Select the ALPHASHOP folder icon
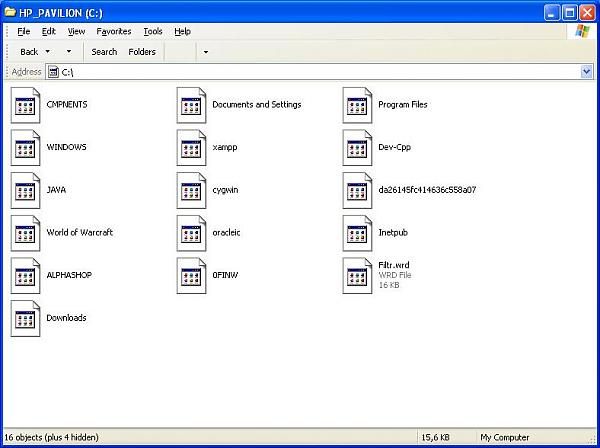600x448 pixels. click(25, 275)
